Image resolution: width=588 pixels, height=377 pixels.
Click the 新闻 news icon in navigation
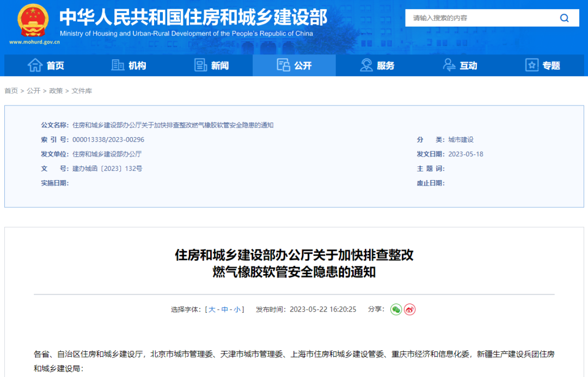[200, 65]
